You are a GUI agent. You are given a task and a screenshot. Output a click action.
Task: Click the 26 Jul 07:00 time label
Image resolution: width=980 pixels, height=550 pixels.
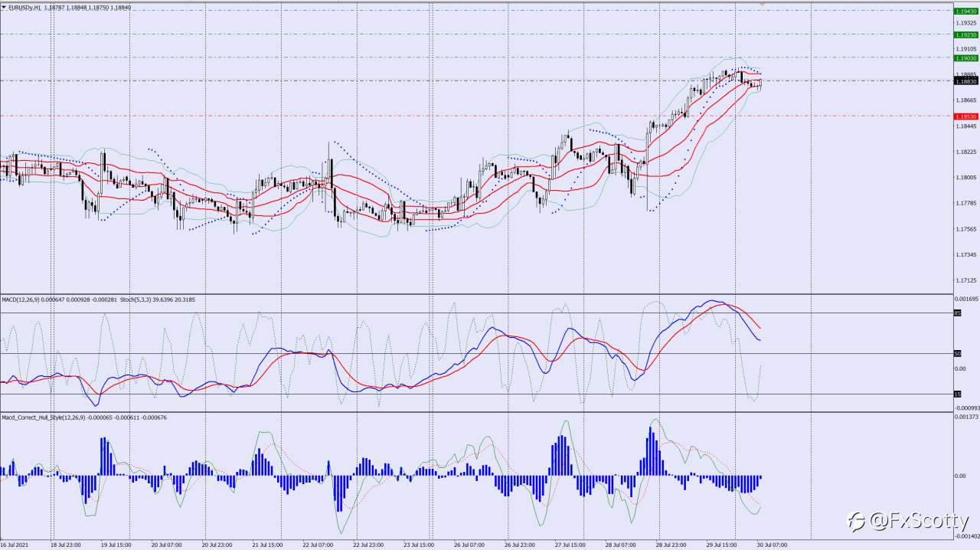tap(469, 545)
